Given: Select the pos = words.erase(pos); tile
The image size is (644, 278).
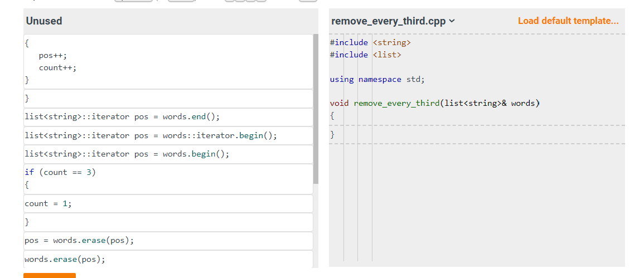Looking at the screenshot, I should [168, 241].
